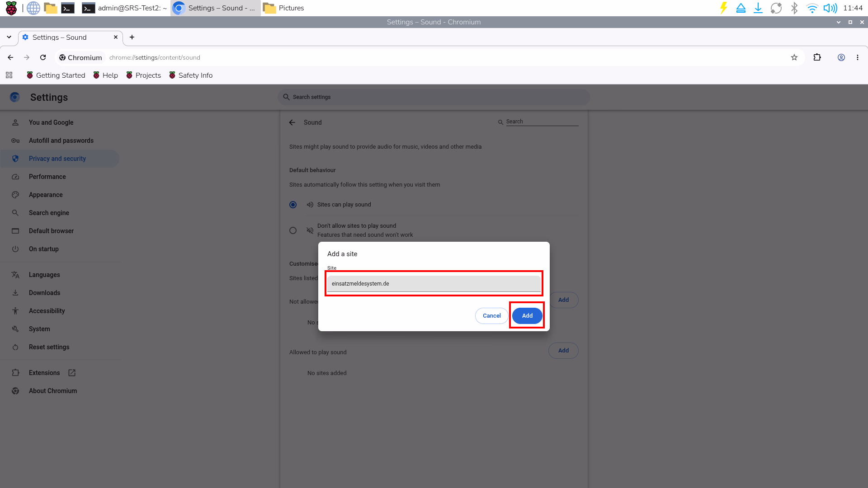Open the profile avatar icon
This screenshot has width=868, height=488.
(x=841, y=57)
